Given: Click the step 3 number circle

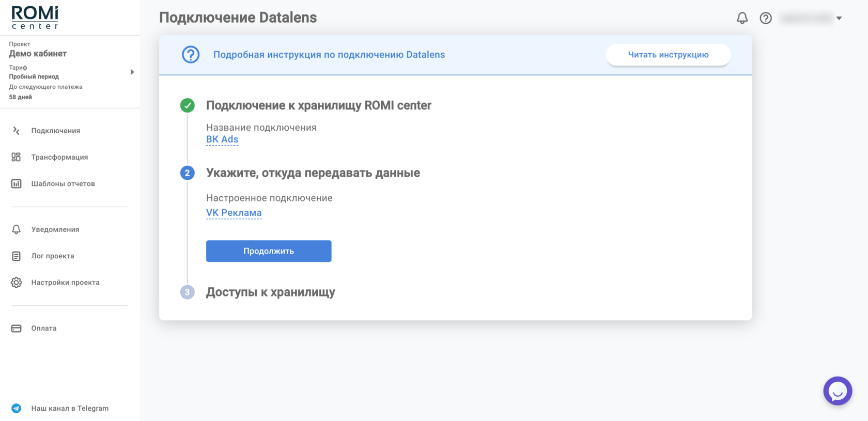Looking at the screenshot, I should (x=187, y=292).
